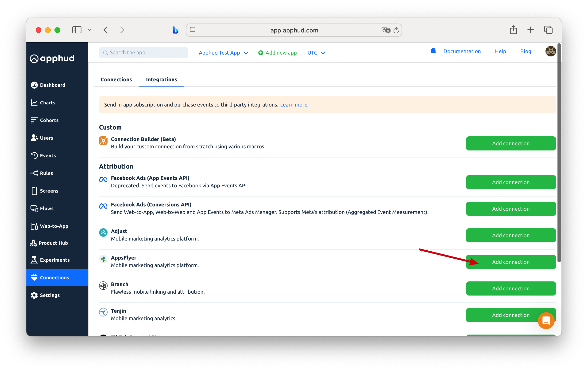Viewport: 588px width, 371px height.
Task: Go back in browser history
Action: click(105, 30)
